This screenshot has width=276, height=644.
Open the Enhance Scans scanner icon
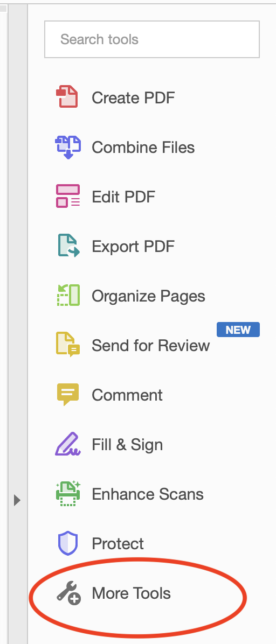(68, 493)
